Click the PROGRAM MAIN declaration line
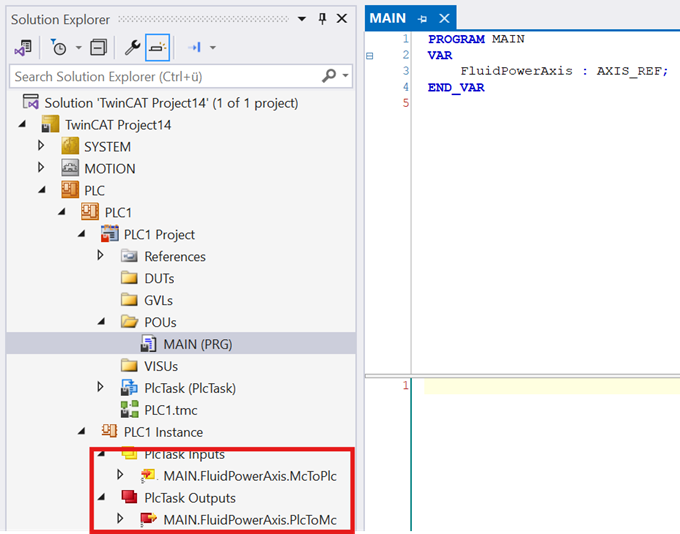680x534 pixels. click(x=476, y=39)
